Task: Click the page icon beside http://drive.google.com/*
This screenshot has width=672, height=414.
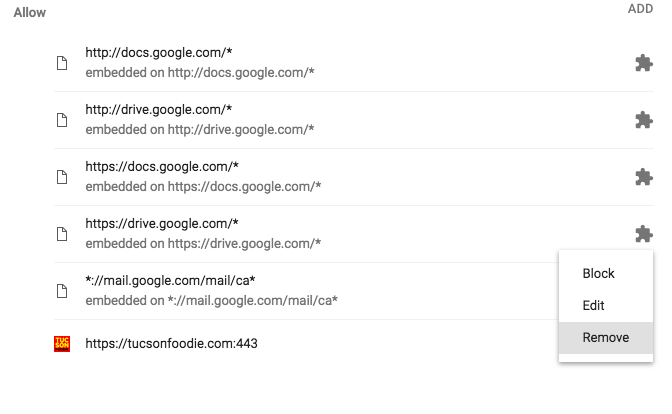Action: 62,120
